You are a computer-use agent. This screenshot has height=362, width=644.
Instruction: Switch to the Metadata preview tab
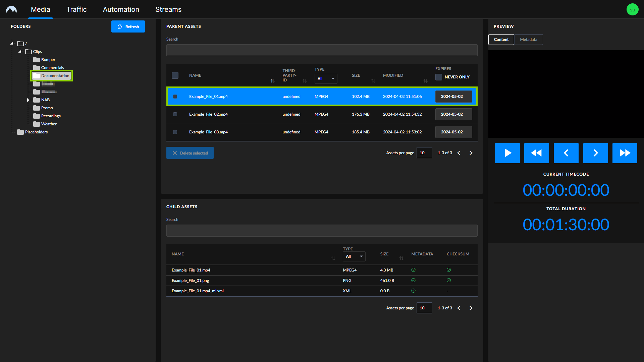528,39
